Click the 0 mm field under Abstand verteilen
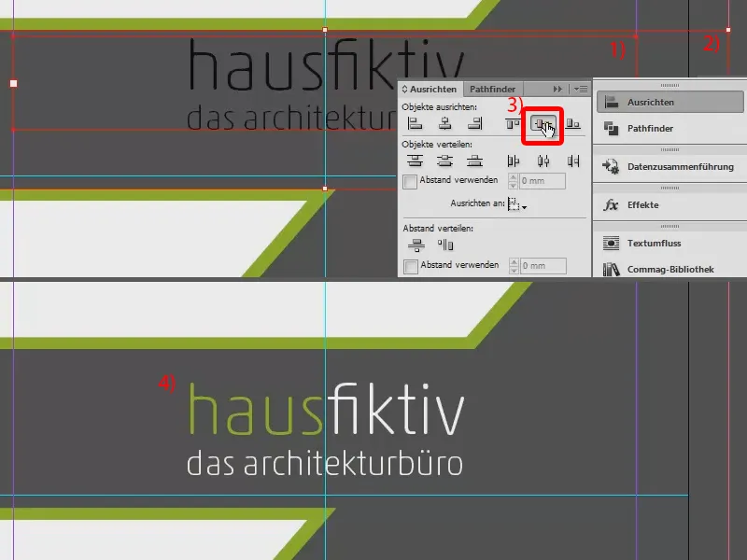The image size is (747, 560). (543, 266)
